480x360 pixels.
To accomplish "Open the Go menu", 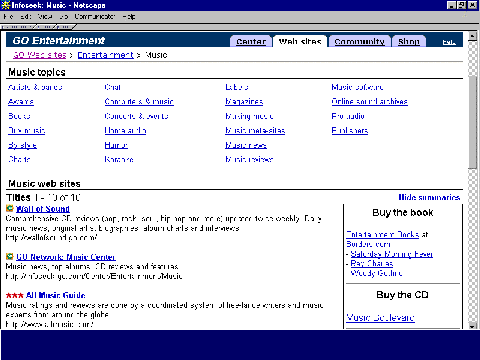I will tap(64, 16).
